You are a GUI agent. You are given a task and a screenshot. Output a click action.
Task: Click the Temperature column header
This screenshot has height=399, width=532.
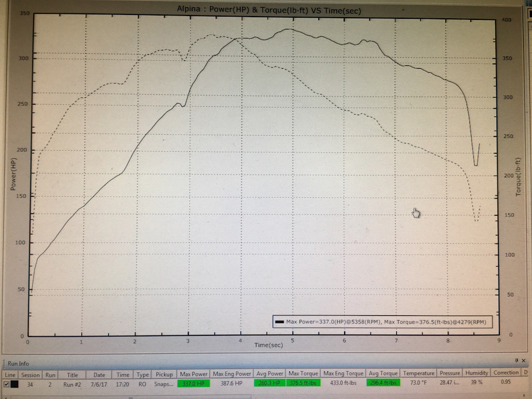click(x=419, y=373)
